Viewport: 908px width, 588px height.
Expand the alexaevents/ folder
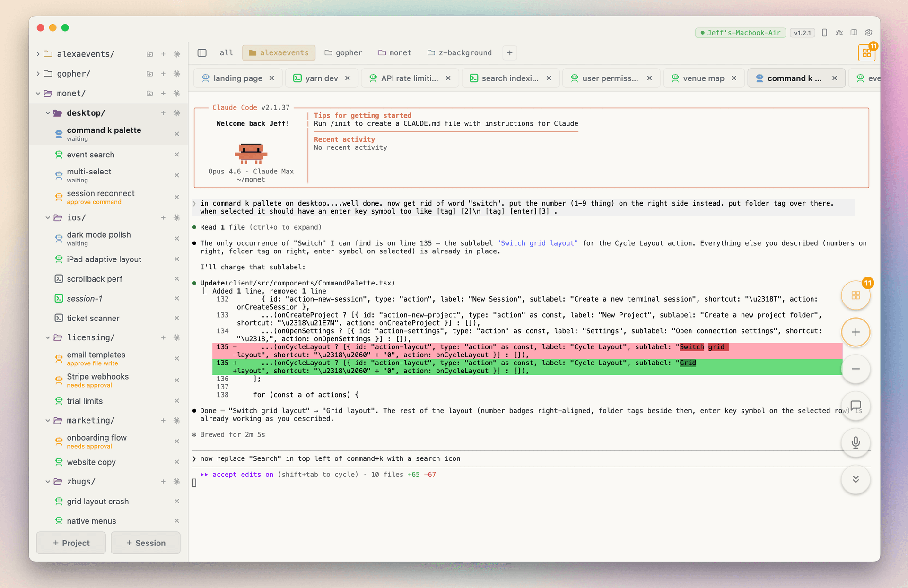[x=37, y=54]
